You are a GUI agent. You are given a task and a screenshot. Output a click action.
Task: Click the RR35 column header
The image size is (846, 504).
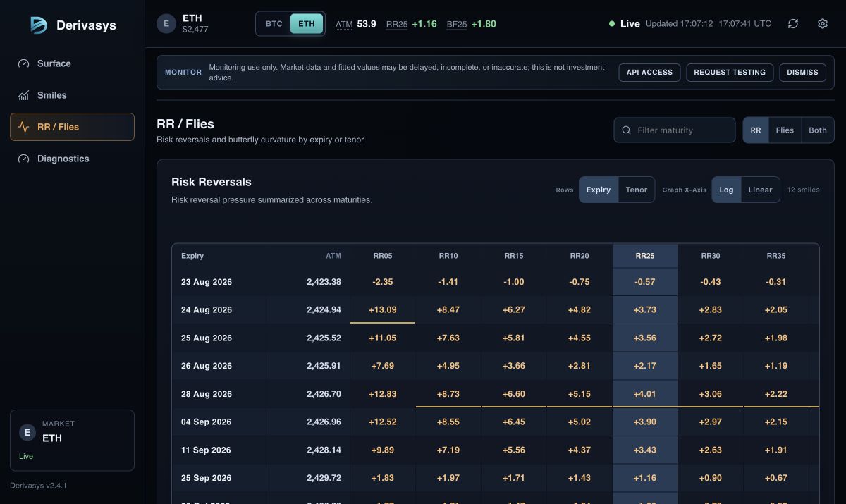coord(776,256)
